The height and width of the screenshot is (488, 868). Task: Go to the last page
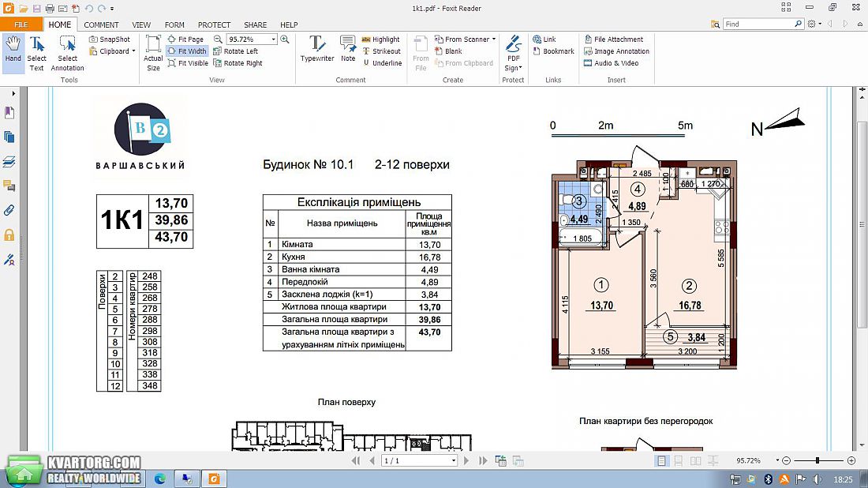click(x=483, y=460)
